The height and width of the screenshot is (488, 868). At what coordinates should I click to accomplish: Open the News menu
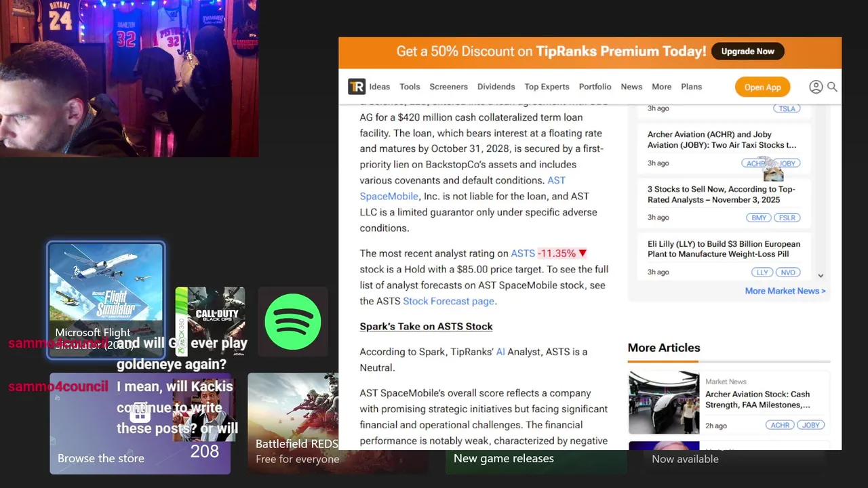[631, 87]
